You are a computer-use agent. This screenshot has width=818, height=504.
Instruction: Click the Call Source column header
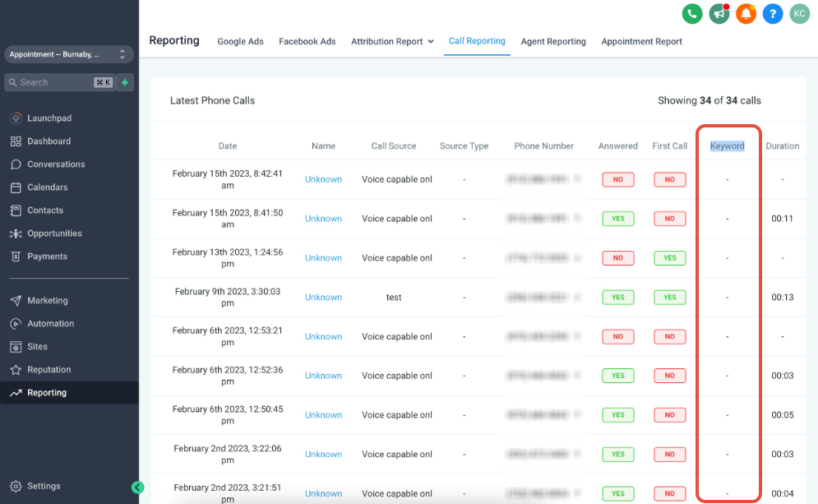point(393,146)
